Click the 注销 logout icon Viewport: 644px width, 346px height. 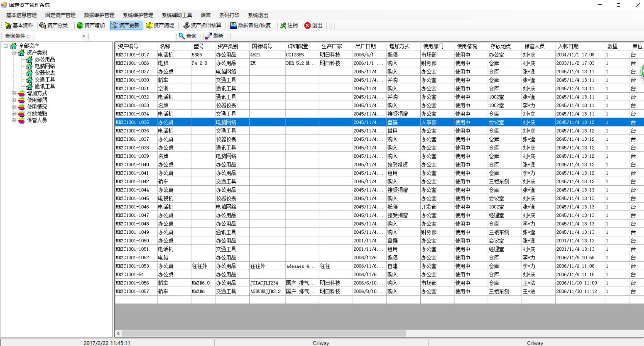pyautogui.click(x=289, y=25)
